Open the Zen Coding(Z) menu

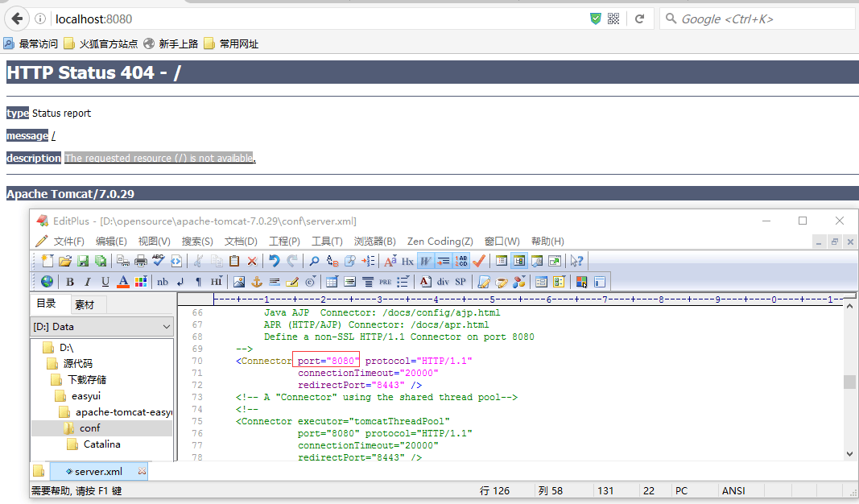click(440, 241)
